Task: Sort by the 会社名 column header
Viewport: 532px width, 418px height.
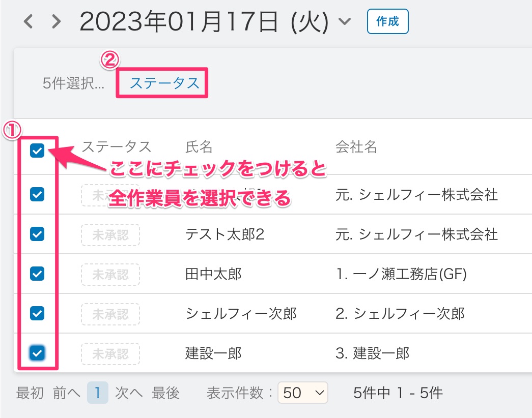Action: [356, 147]
